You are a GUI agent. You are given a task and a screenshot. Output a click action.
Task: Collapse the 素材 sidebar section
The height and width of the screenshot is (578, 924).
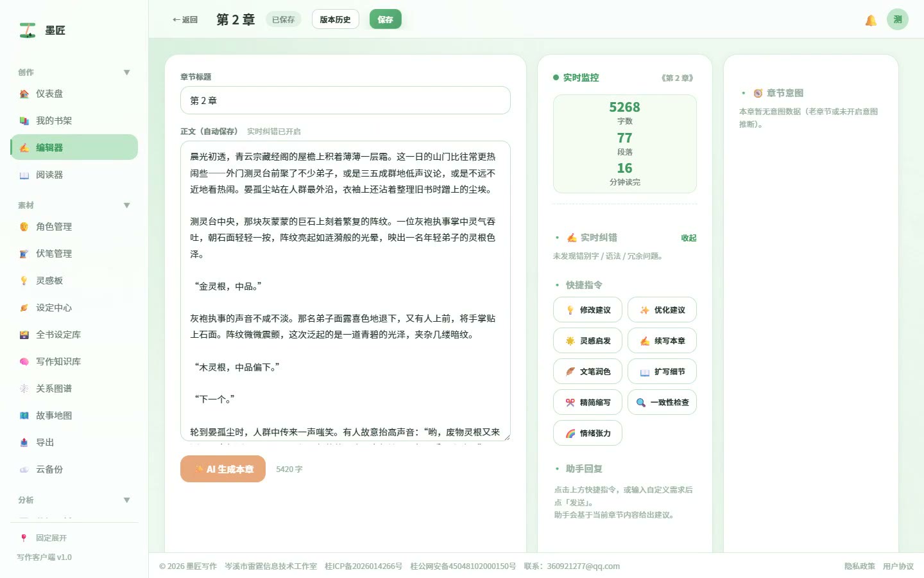126,206
